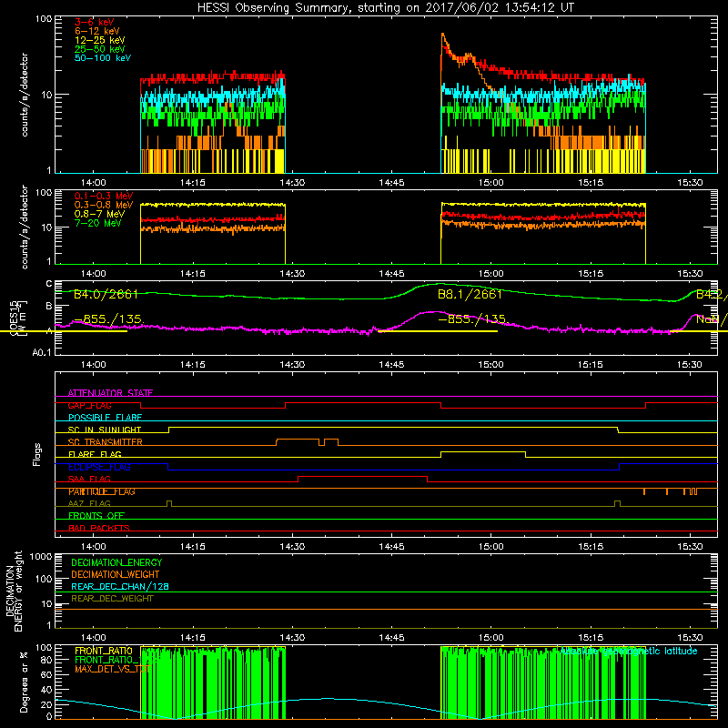Click the REAR_DEC_CHAN/128 legend label
This screenshot has width=728, height=728.
[x=120, y=586]
